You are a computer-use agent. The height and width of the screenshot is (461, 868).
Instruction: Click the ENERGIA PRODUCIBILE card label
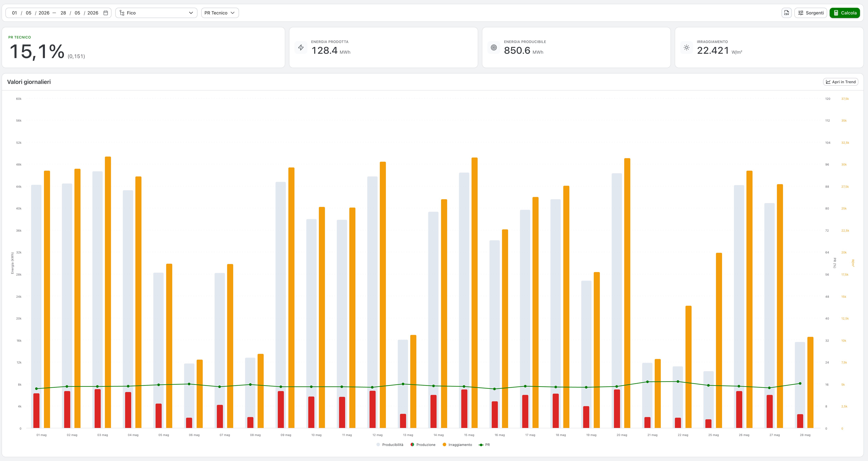click(x=525, y=42)
